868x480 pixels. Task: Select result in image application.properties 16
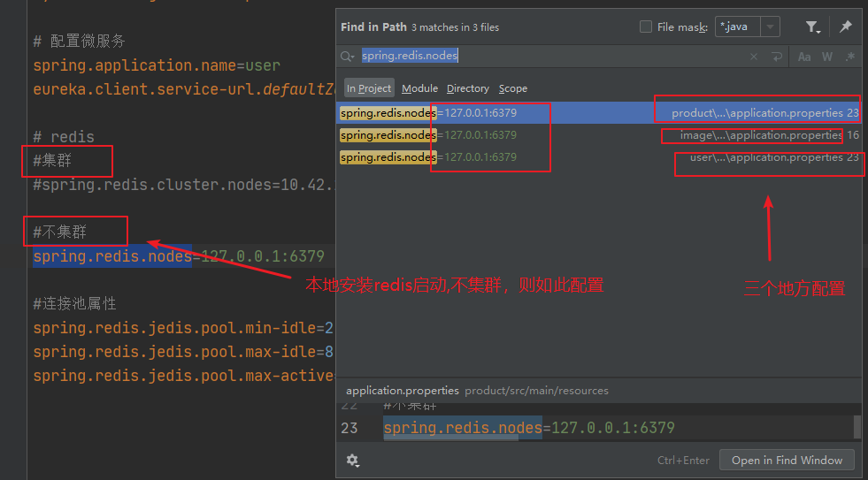[x=598, y=135]
